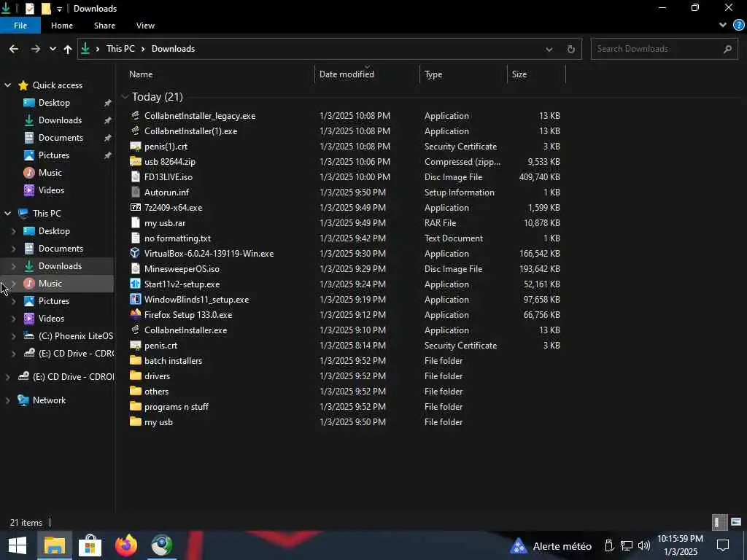The height and width of the screenshot is (560, 747).
Task: Select the file named my usb.rar
Action: 165,223
